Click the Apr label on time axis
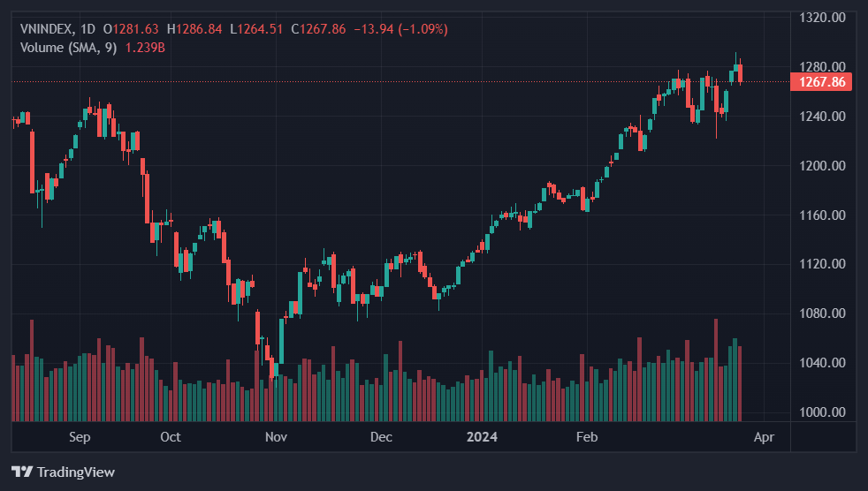This screenshot has width=868, height=491. 765,437
